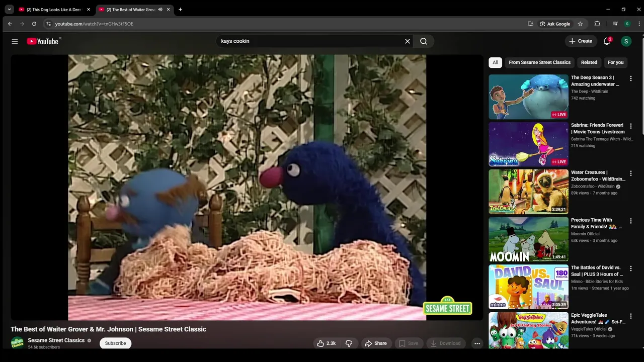
Task: Open the YouTube guide hamburger menu
Action: [15, 41]
